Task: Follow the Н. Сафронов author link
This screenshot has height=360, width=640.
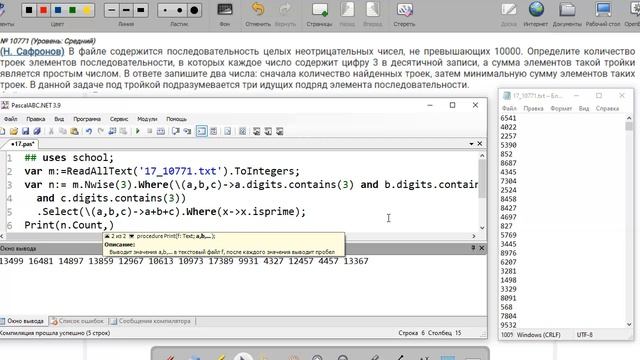Action: (32, 52)
